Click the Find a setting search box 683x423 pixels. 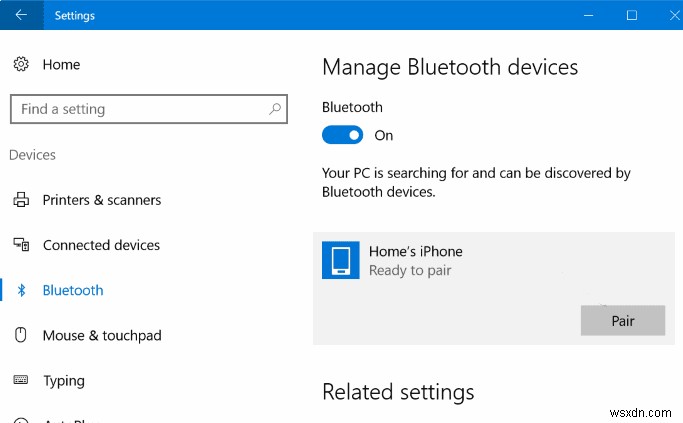[x=140, y=109]
